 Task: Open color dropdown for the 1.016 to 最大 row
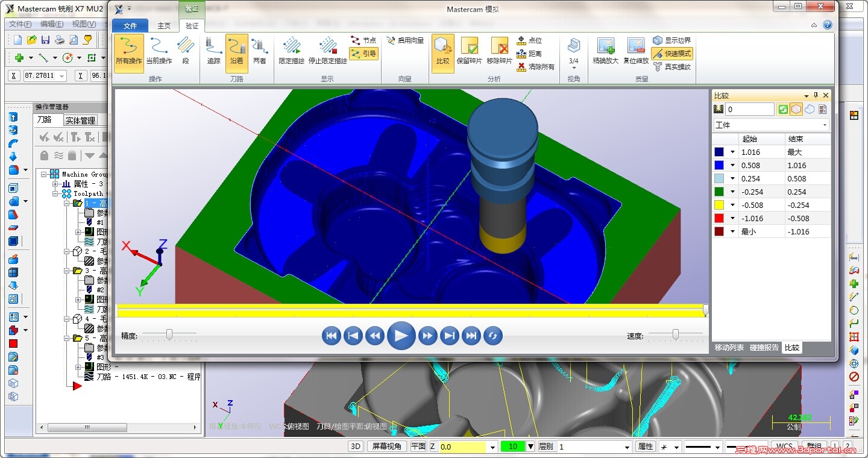pos(734,152)
